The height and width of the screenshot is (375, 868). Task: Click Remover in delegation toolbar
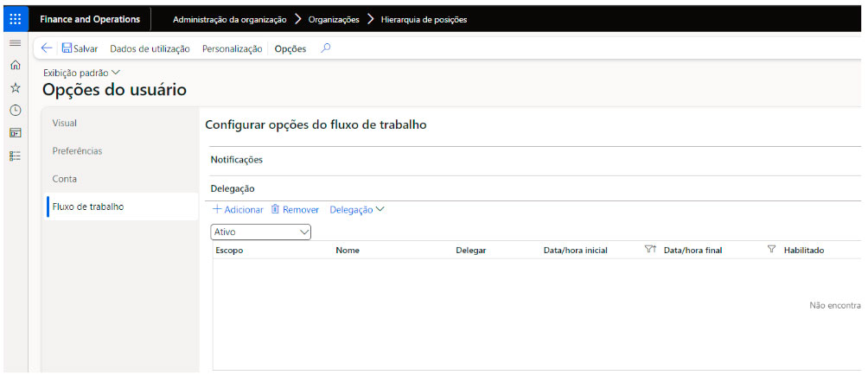point(295,210)
